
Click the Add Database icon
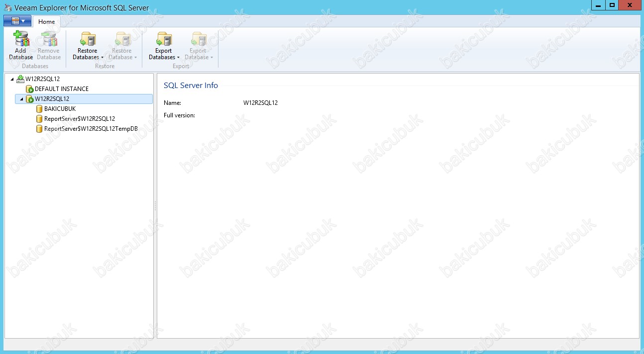[x=21, y=39]
